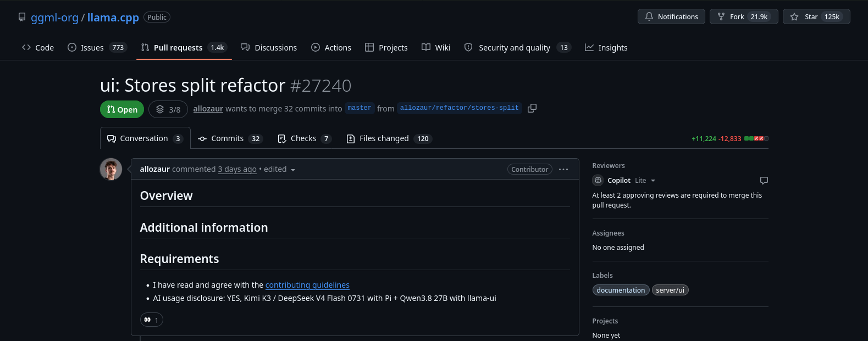This screenshot has height=341, width=868.
Task: Click the Copilot reviewer avatar icon
Action: (598, 180)
